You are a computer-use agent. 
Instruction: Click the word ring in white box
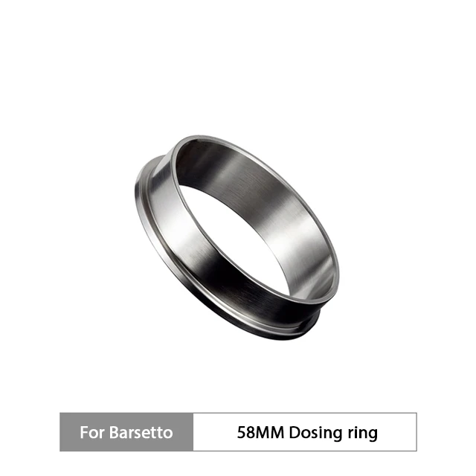click(x=363, y=434)
